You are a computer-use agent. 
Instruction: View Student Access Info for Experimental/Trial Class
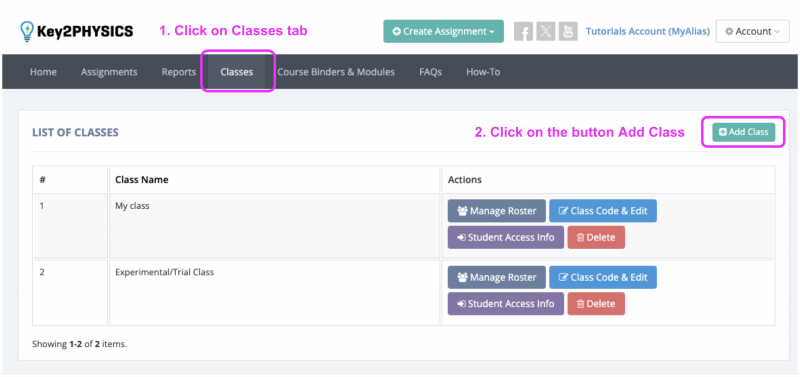tap(506, 304)
